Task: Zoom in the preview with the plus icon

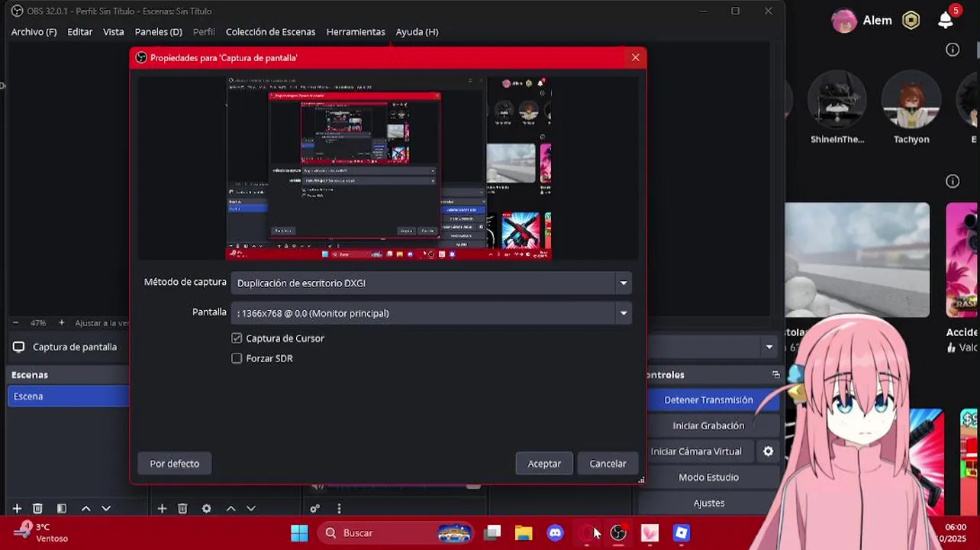Action: 62,323
